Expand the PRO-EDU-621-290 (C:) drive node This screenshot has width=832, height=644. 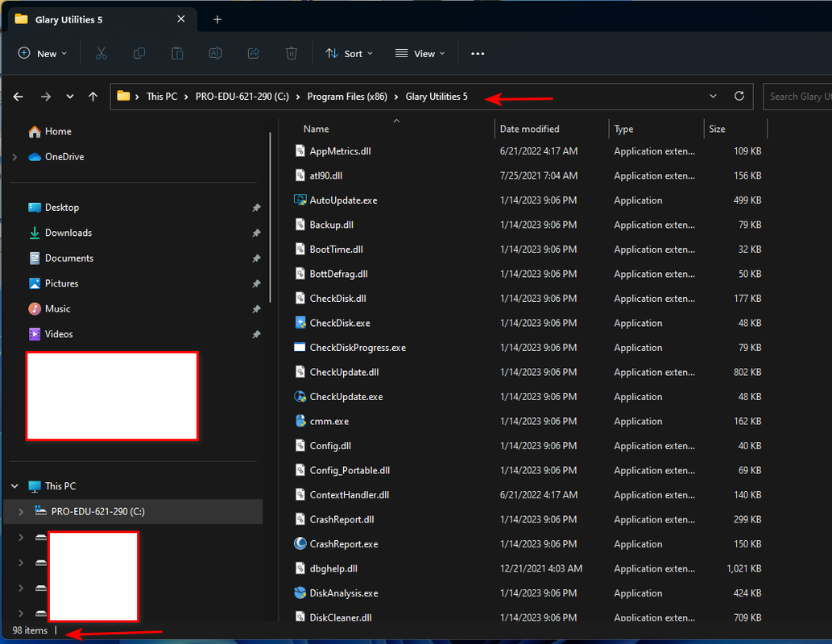tap(21, 512)
